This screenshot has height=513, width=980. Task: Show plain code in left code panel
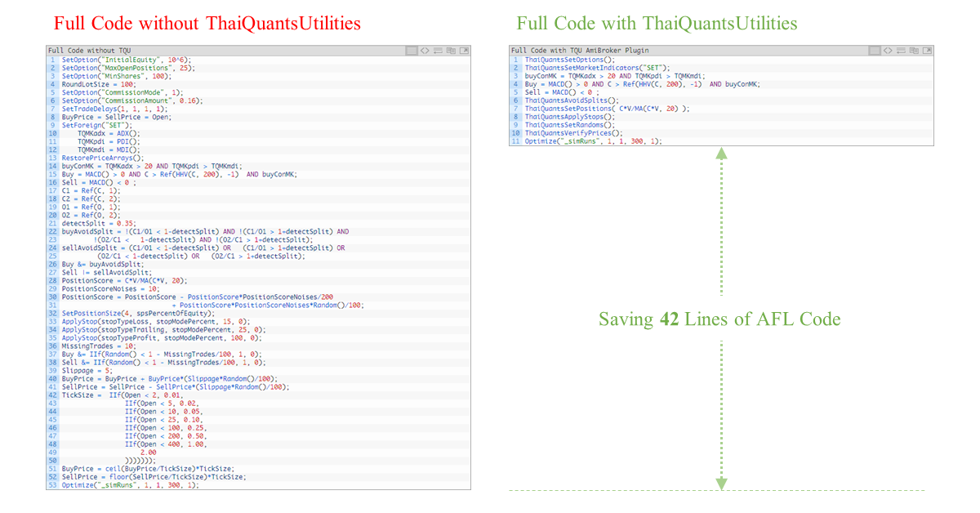[425, 51]
